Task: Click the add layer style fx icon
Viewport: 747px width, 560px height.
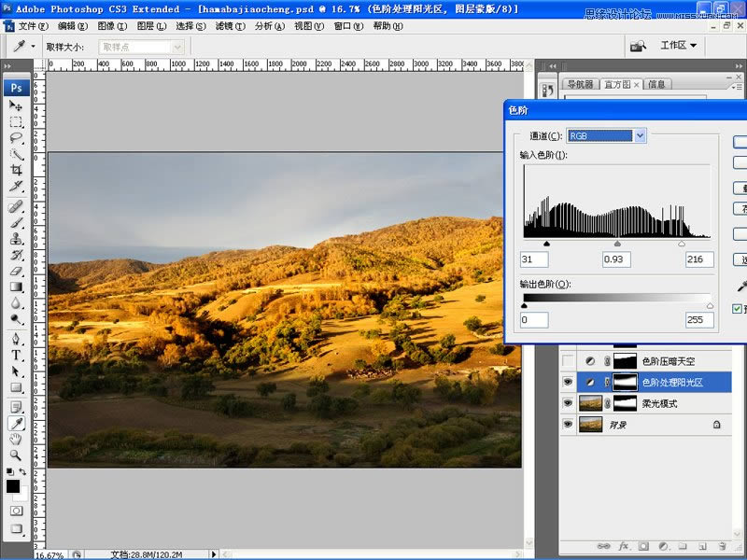Action: pyautogui.click(x=624, y=545)
